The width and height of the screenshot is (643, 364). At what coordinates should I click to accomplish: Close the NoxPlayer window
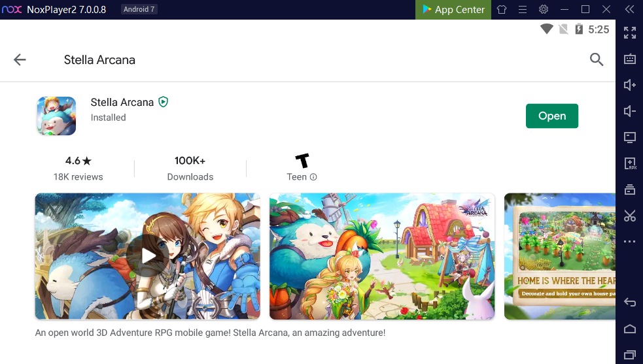[606, 9]
